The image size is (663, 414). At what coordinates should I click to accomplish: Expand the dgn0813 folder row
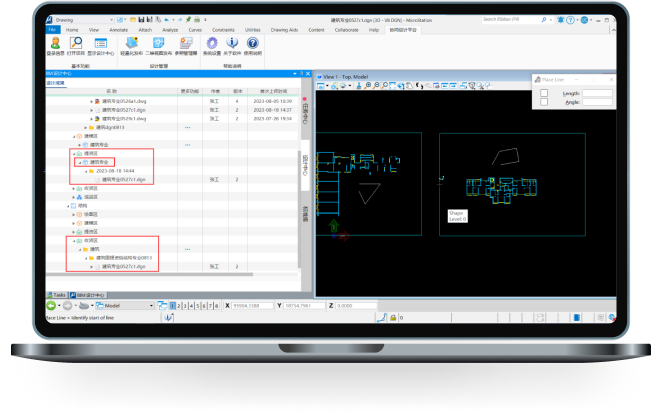click(x=85, y=128)
